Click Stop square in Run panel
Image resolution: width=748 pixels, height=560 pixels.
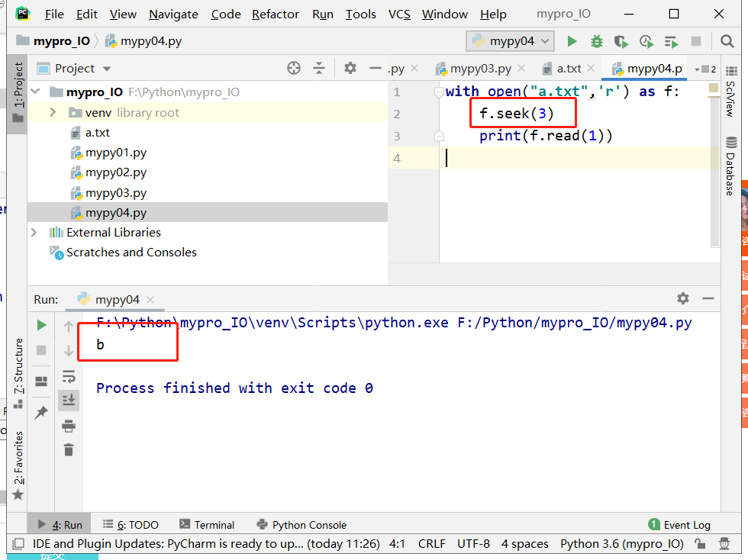[41, 350]
